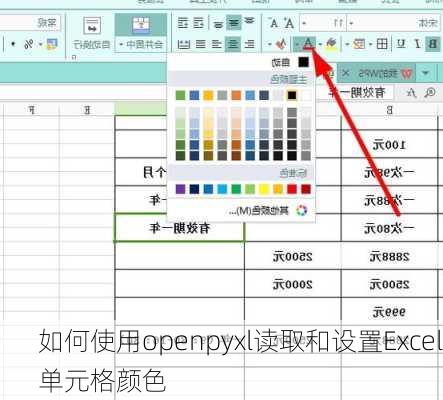Click the formula bar showing 有效期一年
The height and width of the screenshot is (400, 443).
coord(354,92)
